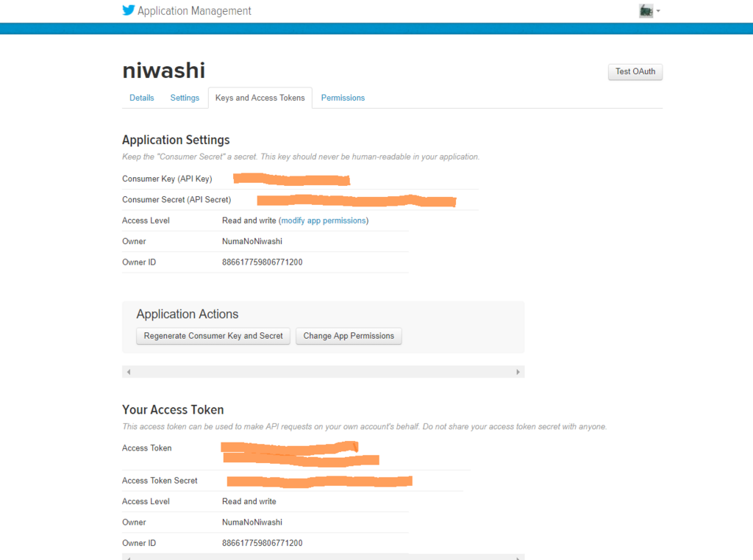The height and width of the screenshot is (560, 753).
Task: Click the 'Keep the Consumer Secret a secret' note
Action: tap(301, 157)
